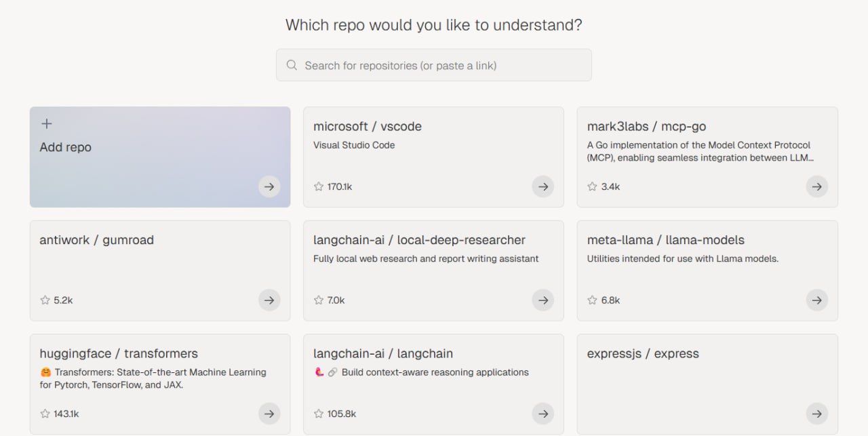
Task: Focus the Search for repositories input field
Action: pos(441,65)
